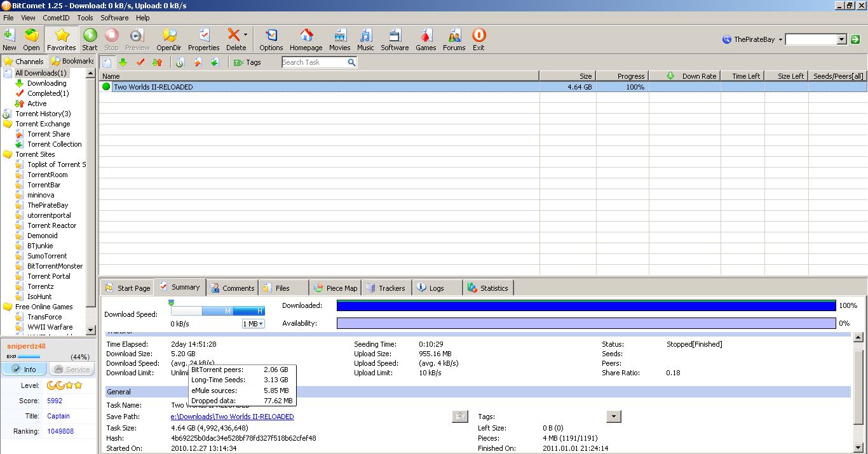Click the Service button in user panel
Viewport: 868px width, 454px height.
pyautogui.click(x=71, y=370)
